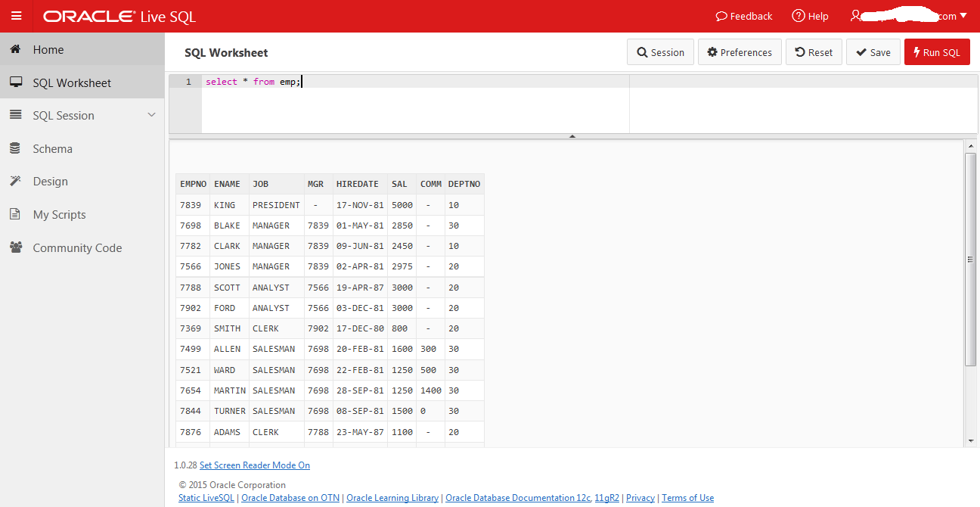Open Oracle Learning Library link
The image size is (980, 507).
(x=392, y=498)
